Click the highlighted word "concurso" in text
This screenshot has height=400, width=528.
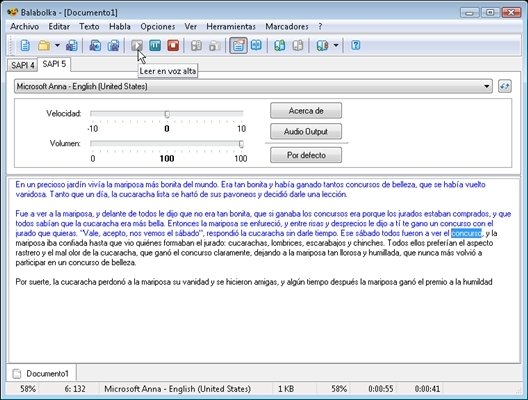[466, 233]
